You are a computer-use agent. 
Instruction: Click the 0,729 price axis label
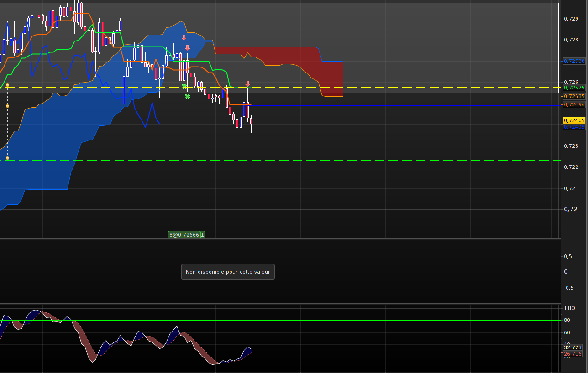click(571, 19)
